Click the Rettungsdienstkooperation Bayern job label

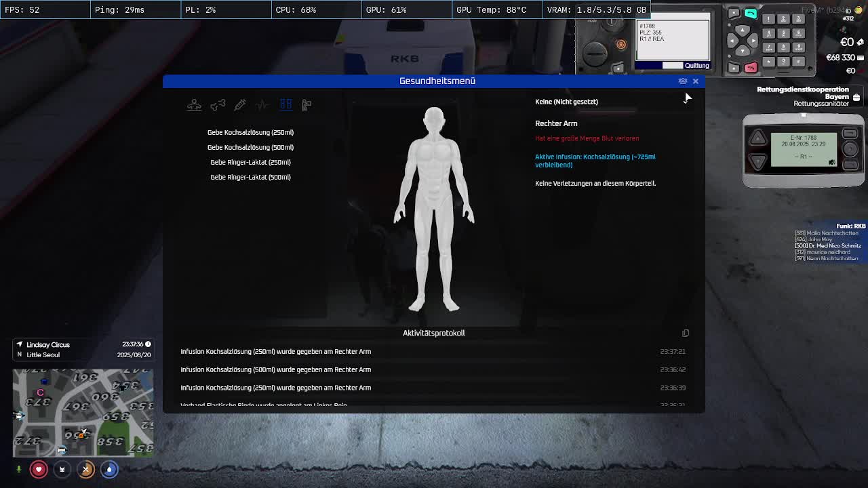[803, 93]
